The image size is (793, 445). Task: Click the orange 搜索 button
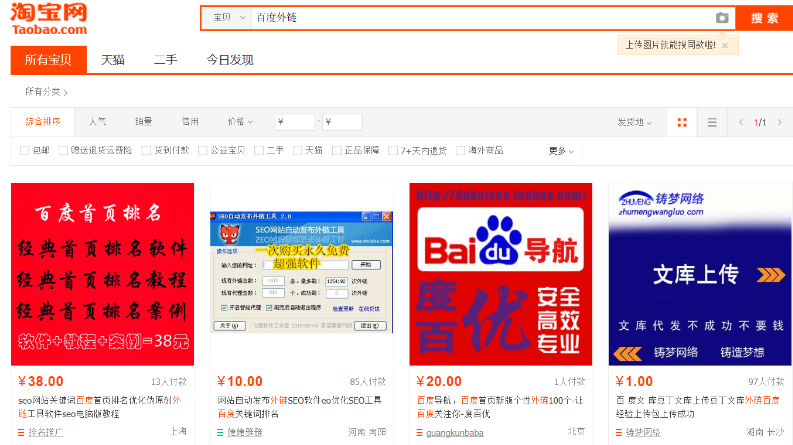point(764,18)
